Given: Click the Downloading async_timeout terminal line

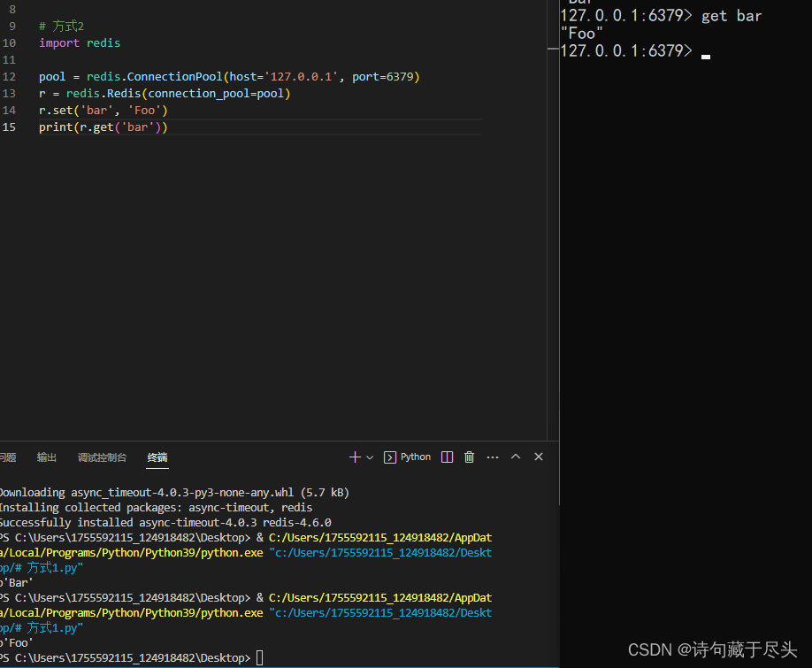Looking at the screenshot, I should point(174,493).
